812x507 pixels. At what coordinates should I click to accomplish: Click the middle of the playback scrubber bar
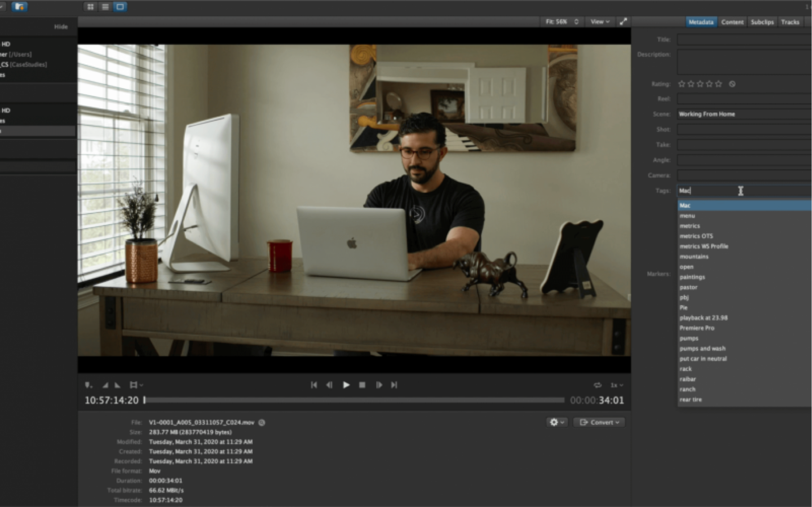354,400
